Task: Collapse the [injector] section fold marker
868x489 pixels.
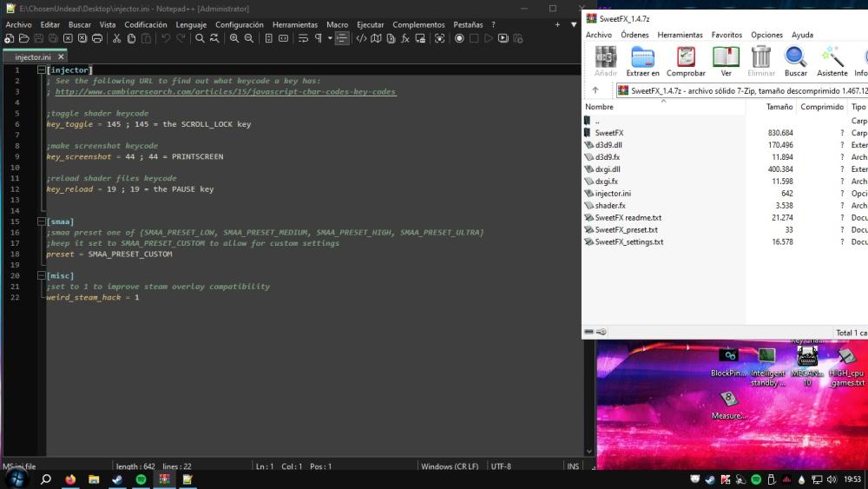Action: click(41, 70)
